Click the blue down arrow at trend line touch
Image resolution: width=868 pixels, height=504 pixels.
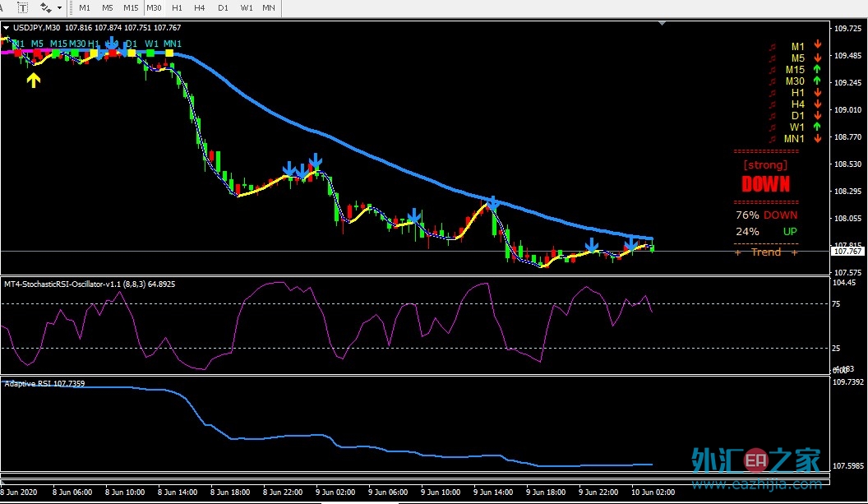pos(492,203)
